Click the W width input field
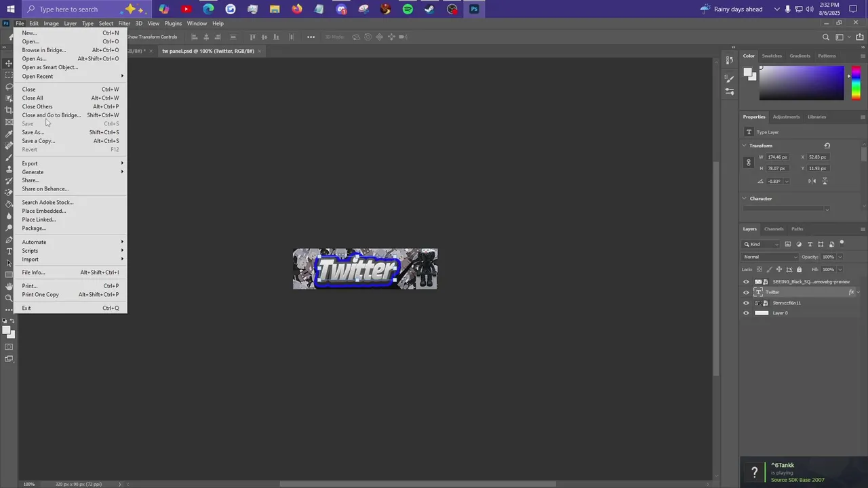 tap(778, 157)
